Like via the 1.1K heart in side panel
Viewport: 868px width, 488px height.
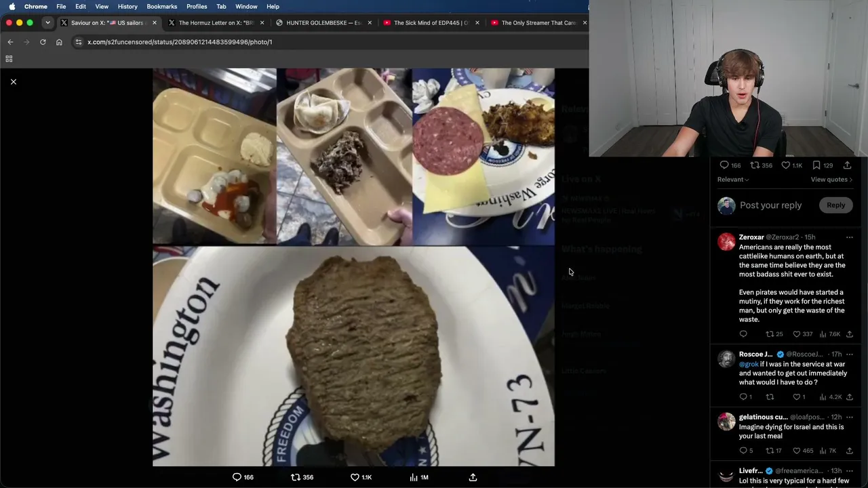tap(791, 165)
